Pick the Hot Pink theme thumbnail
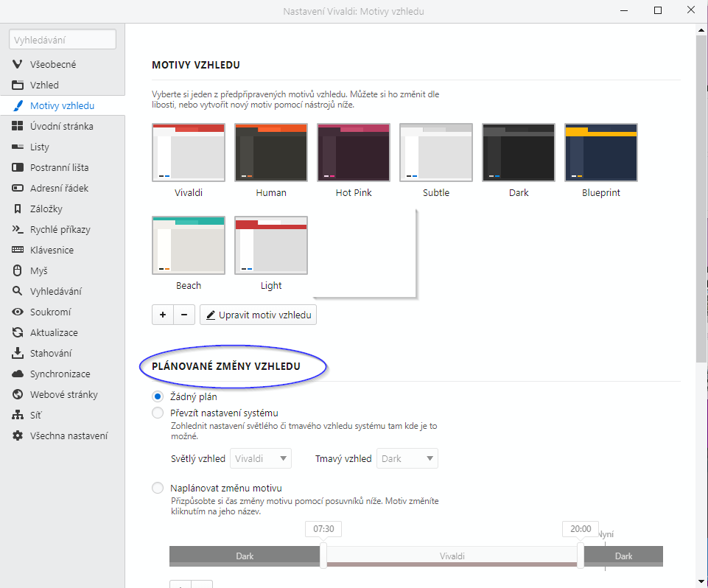Screen dimensions: 708x588 pyautogui.click(x=354, y=153)
